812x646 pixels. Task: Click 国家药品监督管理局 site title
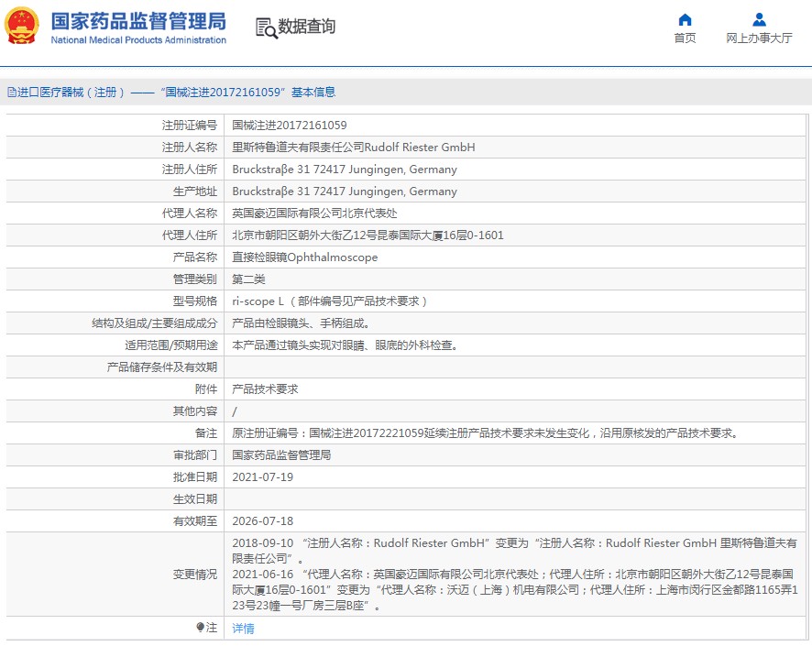138,21
